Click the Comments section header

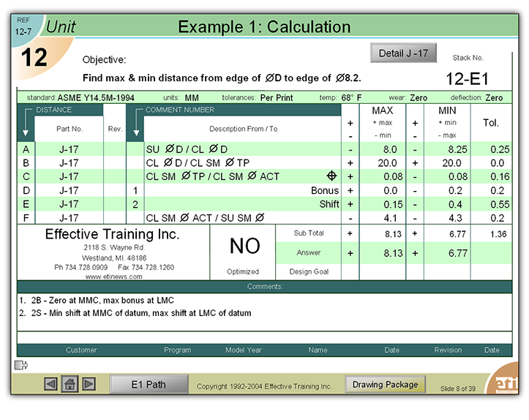(264, 287)
